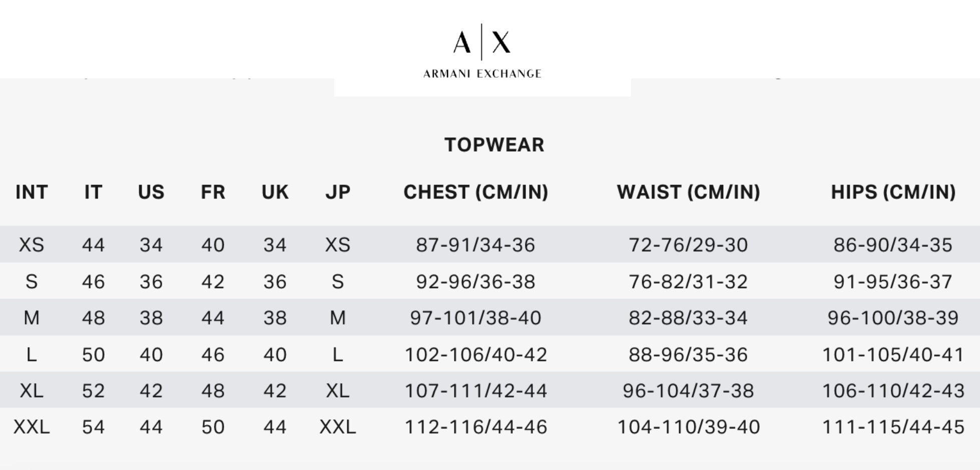Click the waist value 88-96/35-36

[x=688, y=355]
